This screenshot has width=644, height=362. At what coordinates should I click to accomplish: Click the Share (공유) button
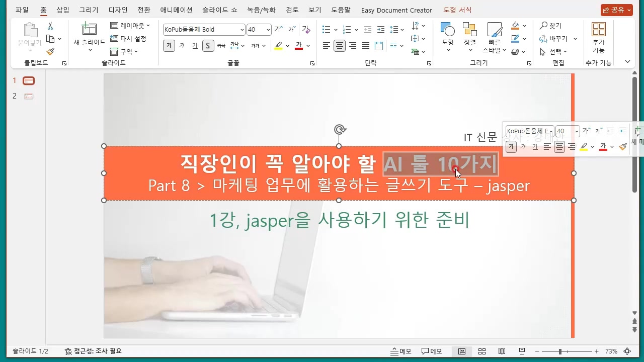pyautogui.click(x=616, y=10)
